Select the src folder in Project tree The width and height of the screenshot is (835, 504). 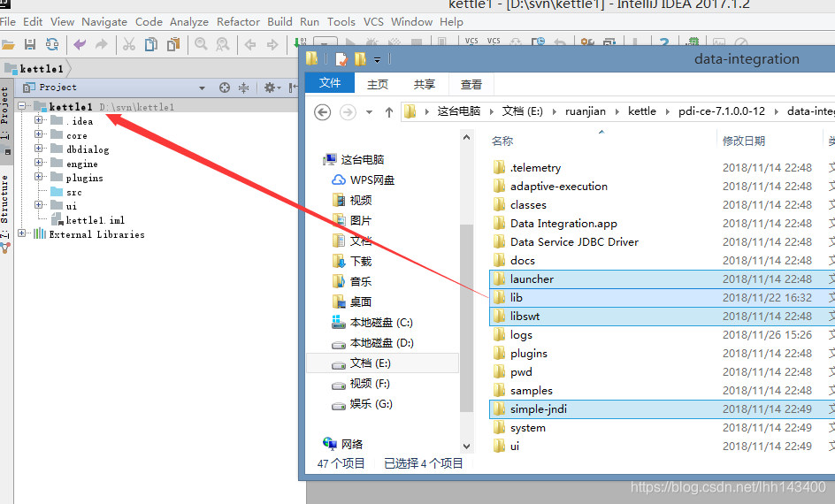(x=67, y=192)
